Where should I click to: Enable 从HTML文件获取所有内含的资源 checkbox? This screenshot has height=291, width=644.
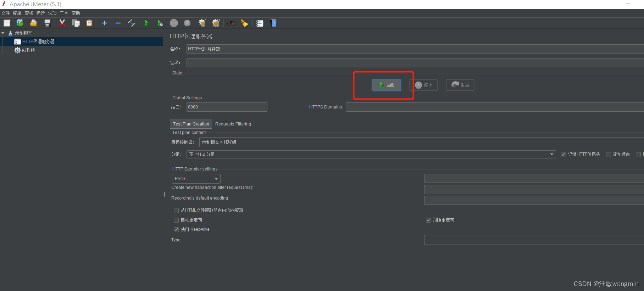(x=176, y=211)
